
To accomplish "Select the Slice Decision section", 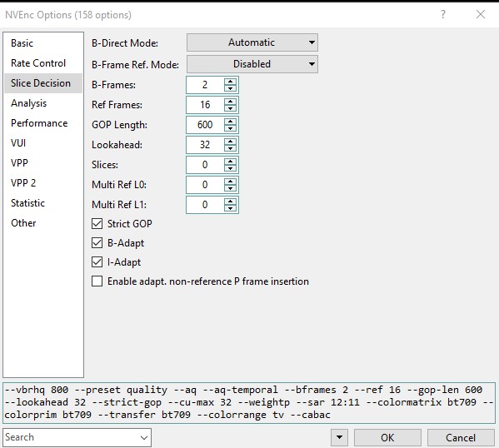I will [x=43, y=83].
